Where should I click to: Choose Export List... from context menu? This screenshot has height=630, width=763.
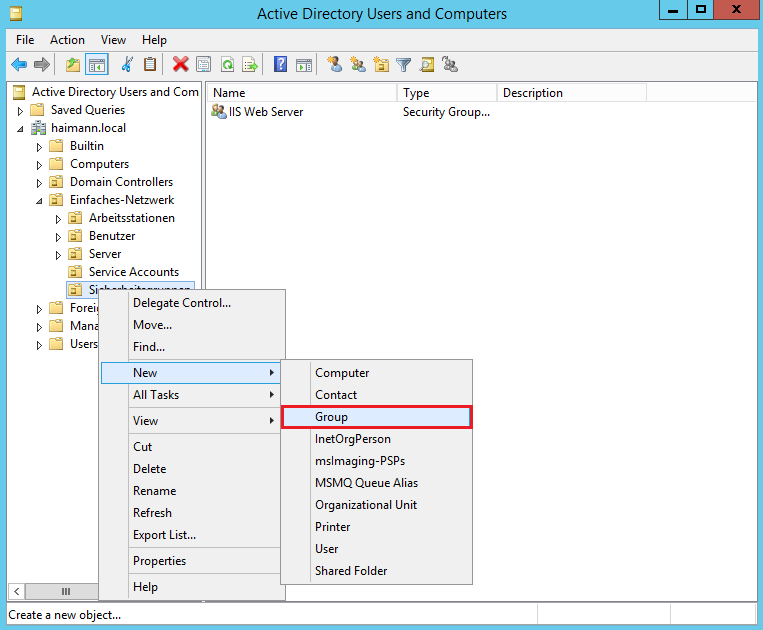pyautogui.click(x=191, y=535)
